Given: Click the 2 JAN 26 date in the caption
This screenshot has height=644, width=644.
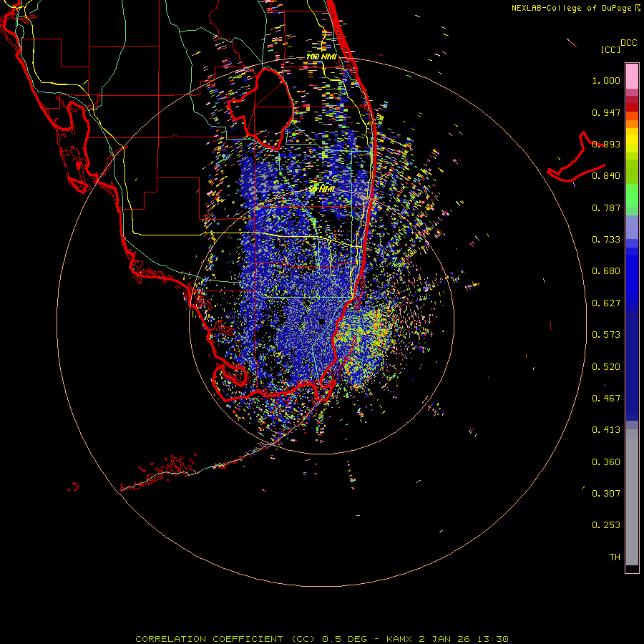Looking at the screenshot, I should coord(444,639).
